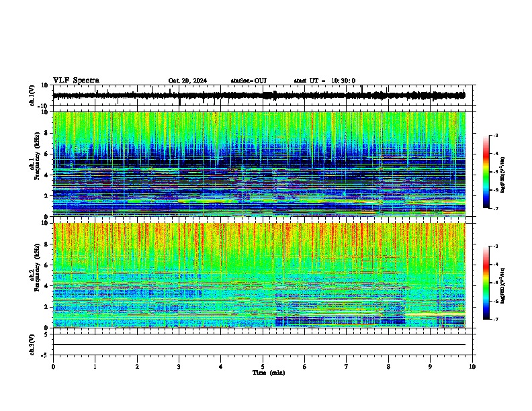Click time axis tick label "0"
The height and width of the screenshot is (411, 532).
pyautogui.click(x=53, y=367)
